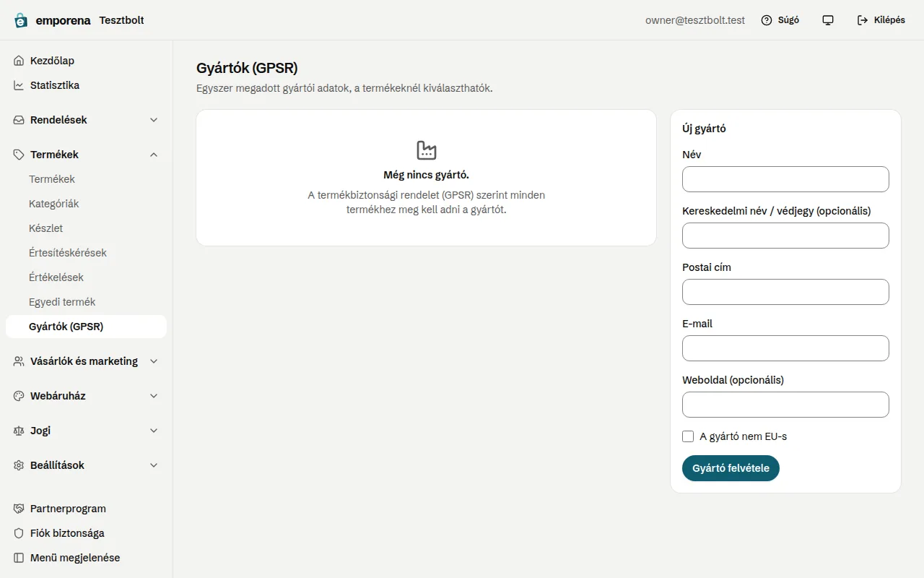Tick the 'A gyártó nem EU-s' checkbox
The image size is (924, 578).
[x=688, y=436]
